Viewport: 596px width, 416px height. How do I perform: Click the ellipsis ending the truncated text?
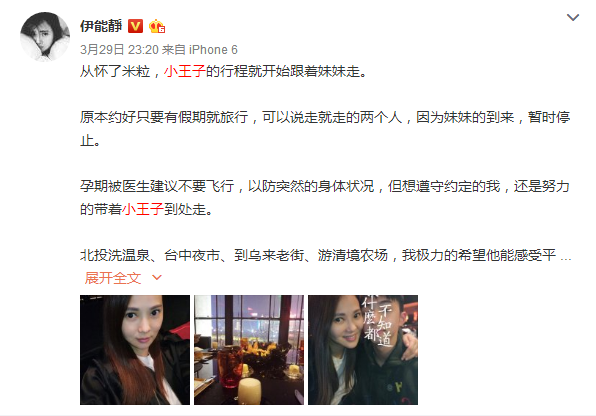(x=566, y=258)
